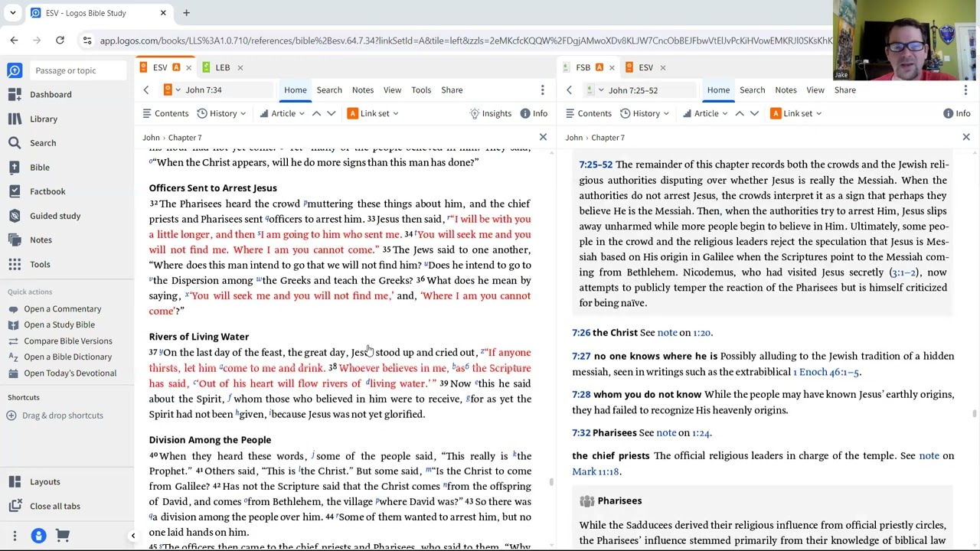The height and width of the screenshot is (551, 980).
Task: Close the FSB breadcrumb bar
Action: pos(966,137)
